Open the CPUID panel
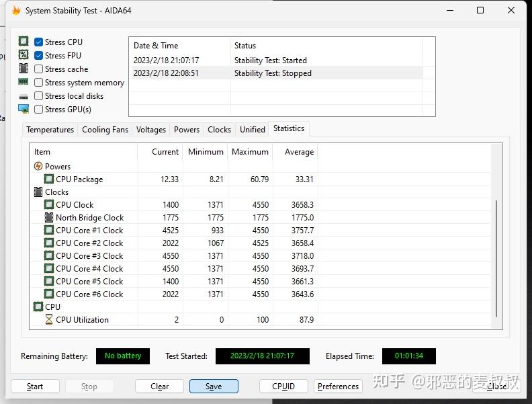 (x=283, y=387)
